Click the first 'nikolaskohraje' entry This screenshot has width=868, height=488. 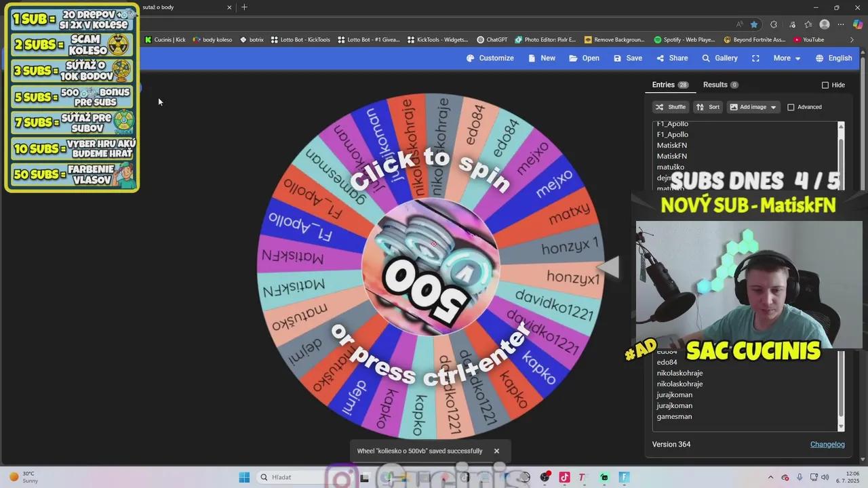click(x=679, y=373)
